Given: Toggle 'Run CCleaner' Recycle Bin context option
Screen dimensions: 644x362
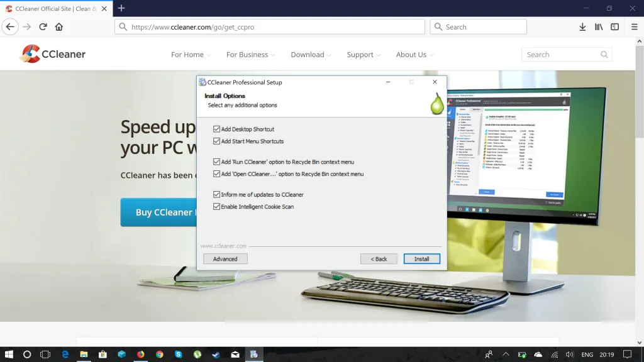Looking at the screenshot, I should tap(216, 162).
